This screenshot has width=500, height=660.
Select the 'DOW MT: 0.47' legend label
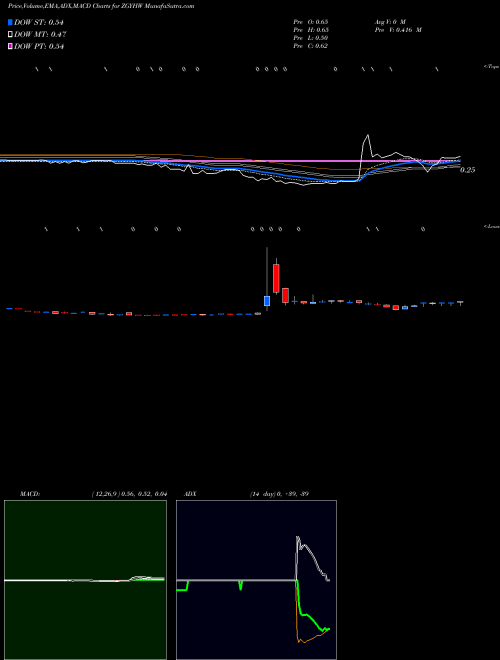(40, 35)
